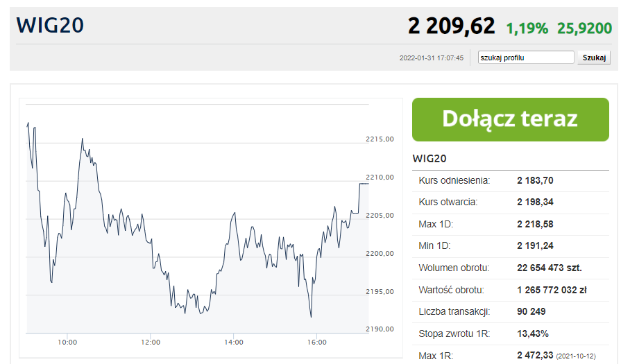
Task: Click the 2215,00 price axis label
Action: click(x=380, y=139)
